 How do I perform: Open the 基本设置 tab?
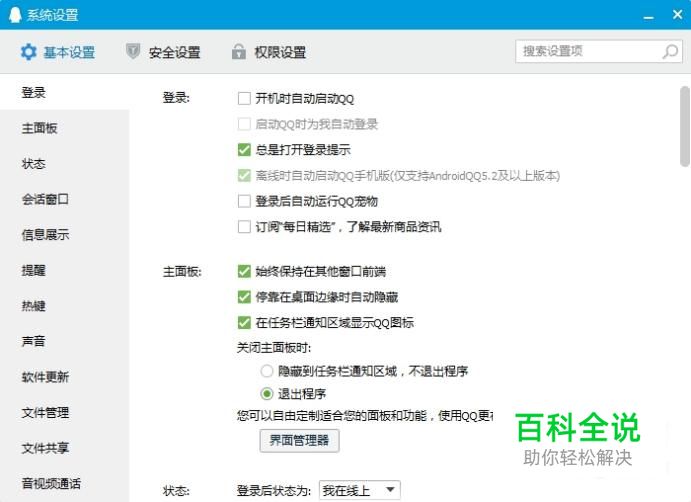58,52
